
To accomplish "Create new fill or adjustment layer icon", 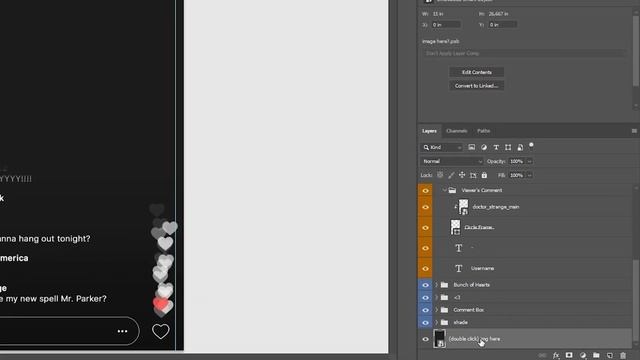I will tap(582, 356).
